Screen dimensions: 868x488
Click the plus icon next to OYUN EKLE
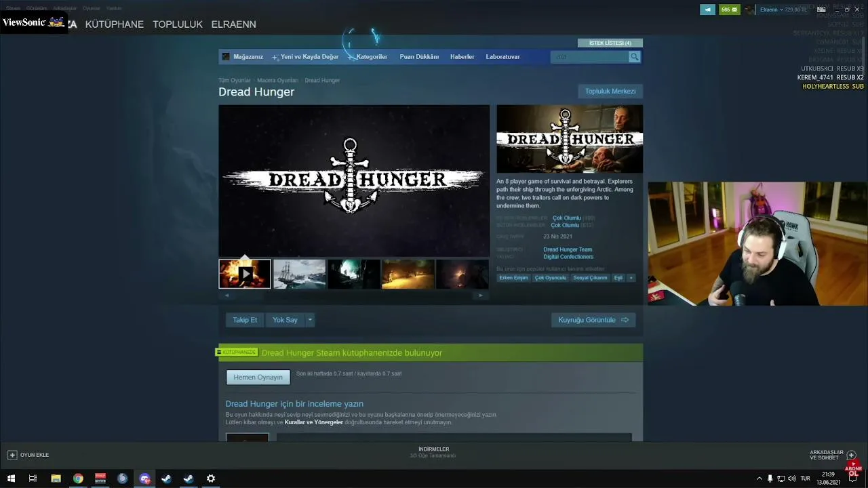click(x=12, y=455)
